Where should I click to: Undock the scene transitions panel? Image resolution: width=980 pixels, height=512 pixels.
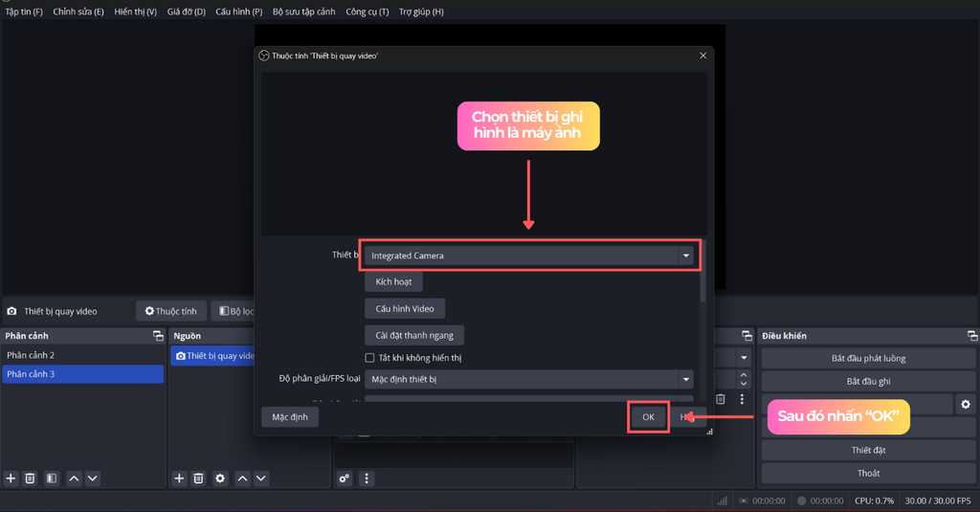746,336
